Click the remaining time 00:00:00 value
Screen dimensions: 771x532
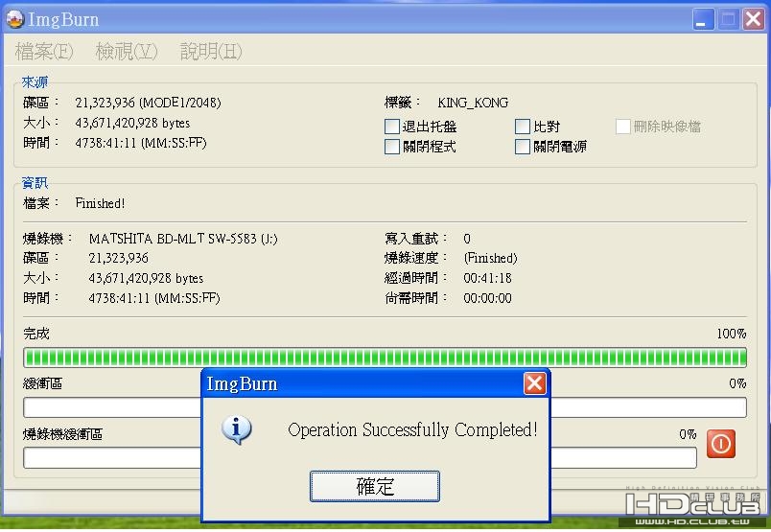tap(487, 298)
